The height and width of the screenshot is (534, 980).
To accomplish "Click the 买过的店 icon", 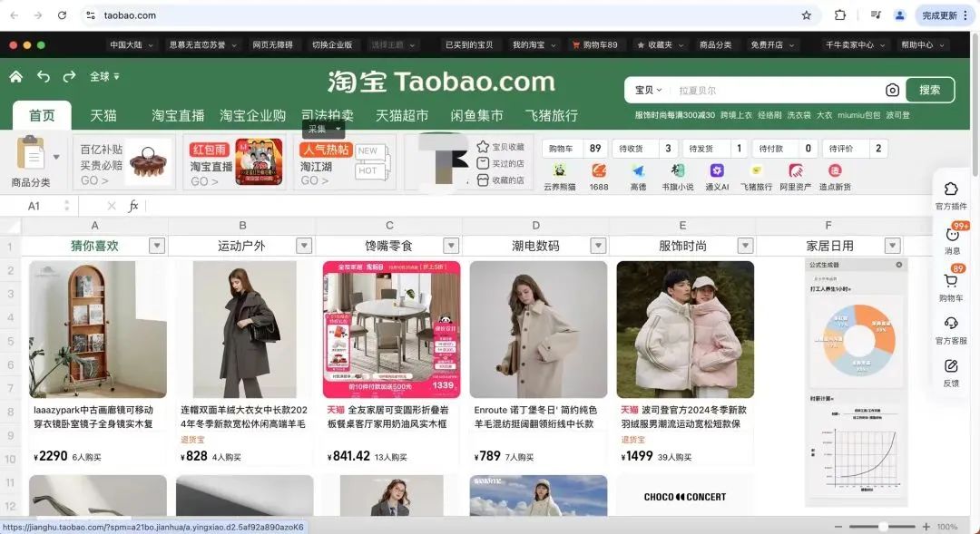I will point(483,163).
